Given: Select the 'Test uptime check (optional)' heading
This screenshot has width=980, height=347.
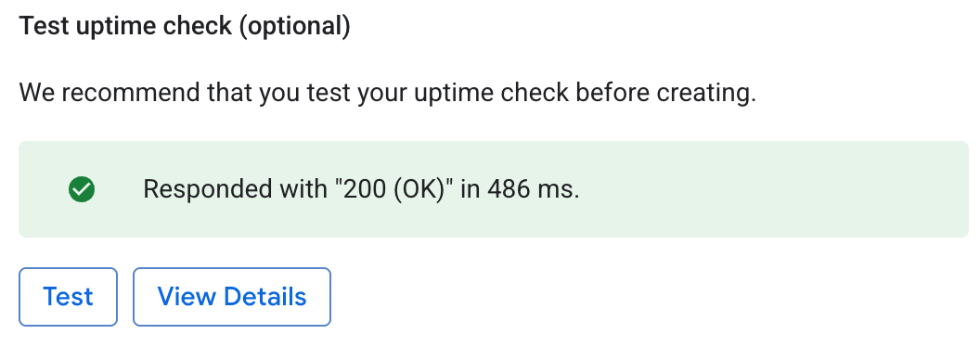Looking at the screenshot, I should (185, 26).
